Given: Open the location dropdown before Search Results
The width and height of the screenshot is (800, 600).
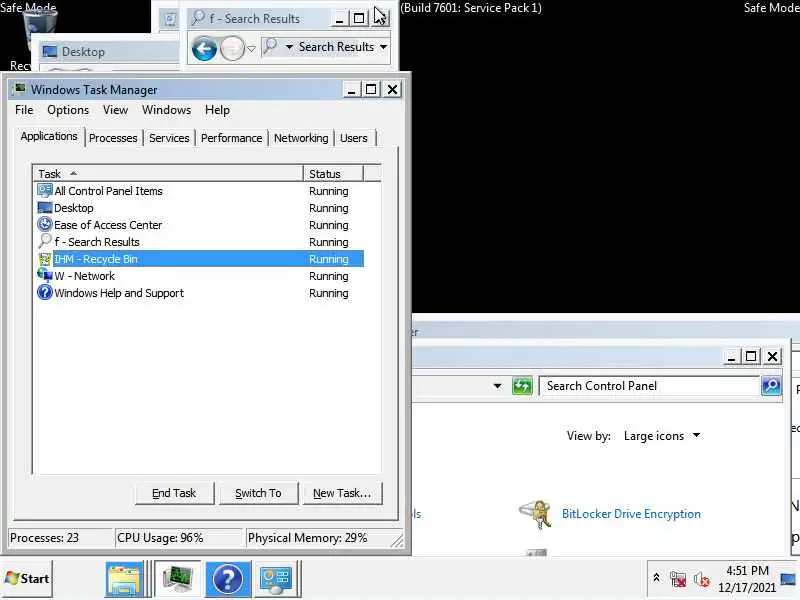Looking at the screenshot, I should click(289, 47).
